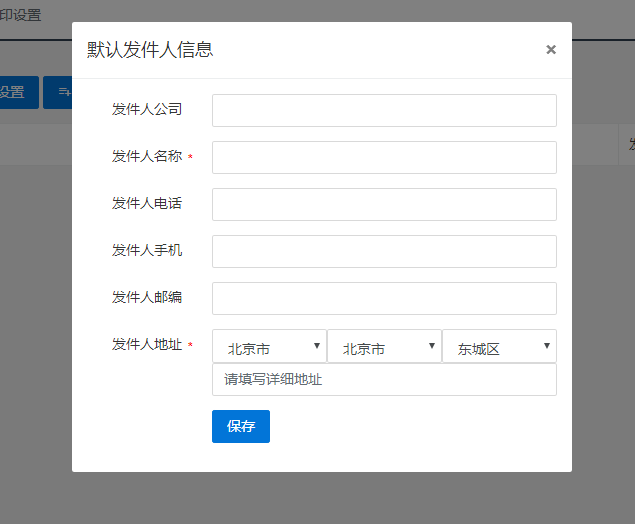Click the 请填写详细地址 address field
Viewport: 635px width, 524px height.
pyautogui.click(x=384, y=380)
